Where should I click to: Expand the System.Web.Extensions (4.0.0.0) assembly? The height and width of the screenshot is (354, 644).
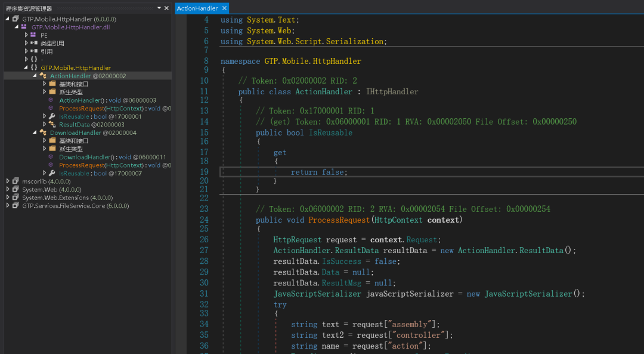(7, 198)
